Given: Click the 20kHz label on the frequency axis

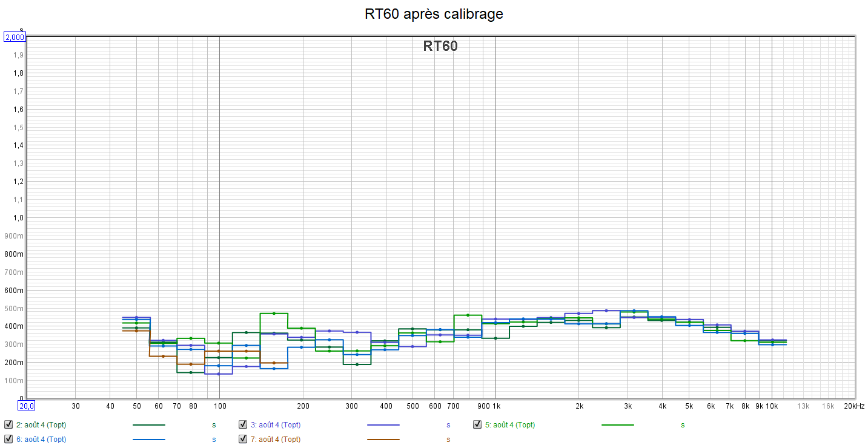Looking at the screenshot, I should (x=854, y=406).
